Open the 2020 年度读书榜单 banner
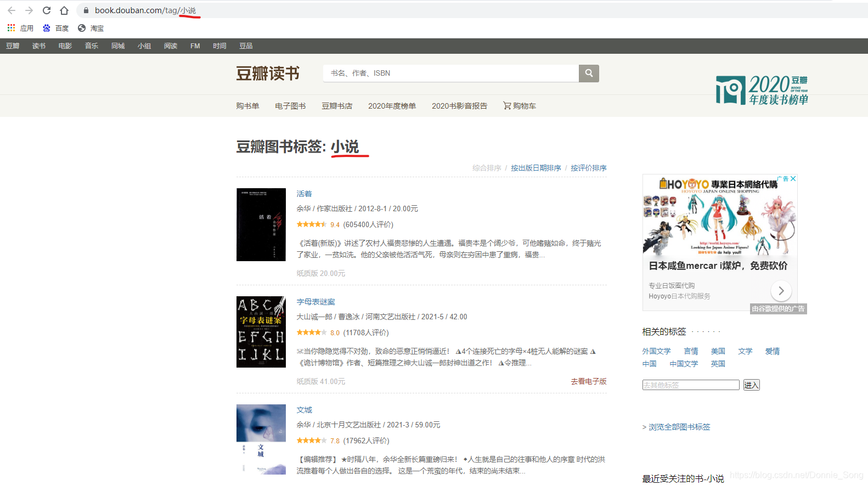The width and height of the screenshot is (868, 485). click(x=762, y=90)
